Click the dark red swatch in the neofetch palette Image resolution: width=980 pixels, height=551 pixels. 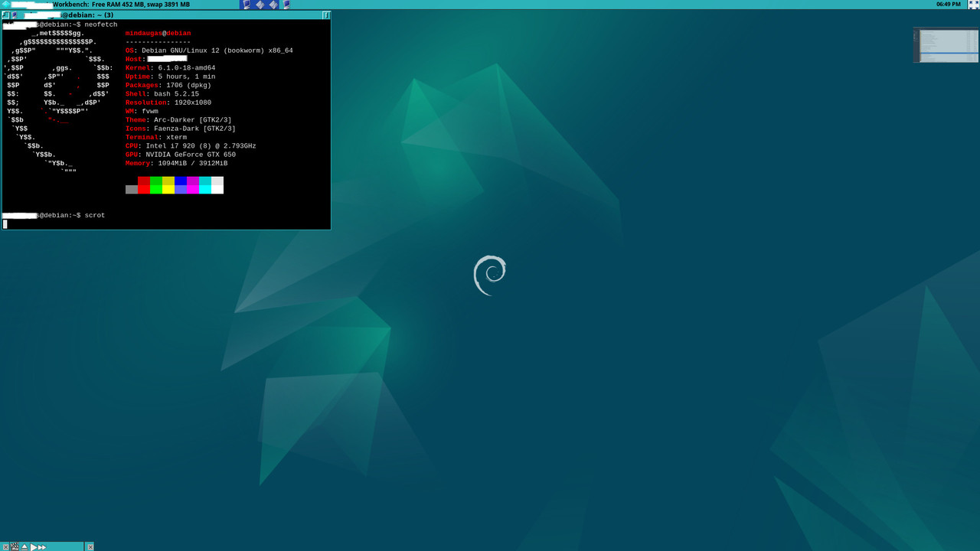144,181
